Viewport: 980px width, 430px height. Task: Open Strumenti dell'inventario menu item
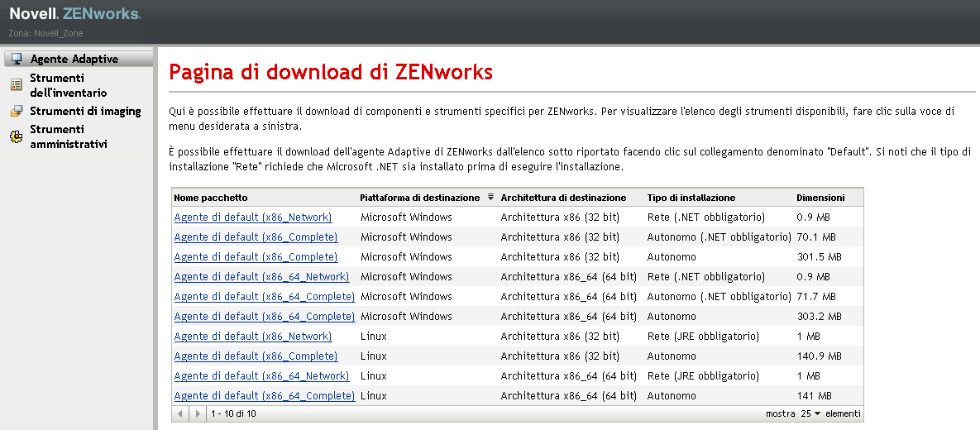click(x=68, y=86)
